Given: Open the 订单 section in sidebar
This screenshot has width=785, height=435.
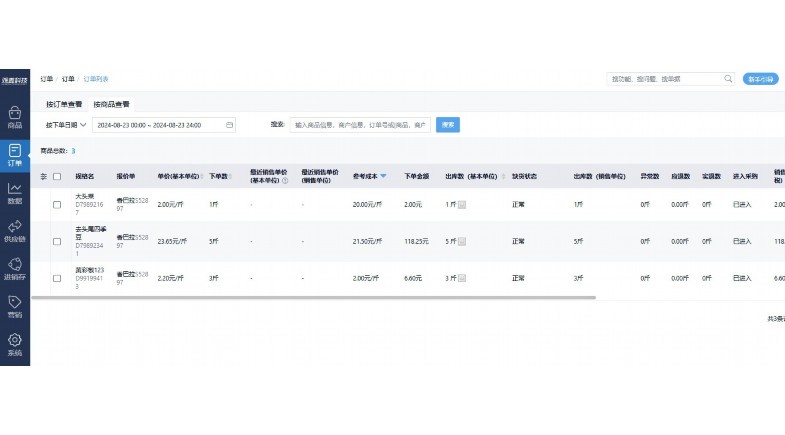Looking at the screenshot, I should (15, 155).
